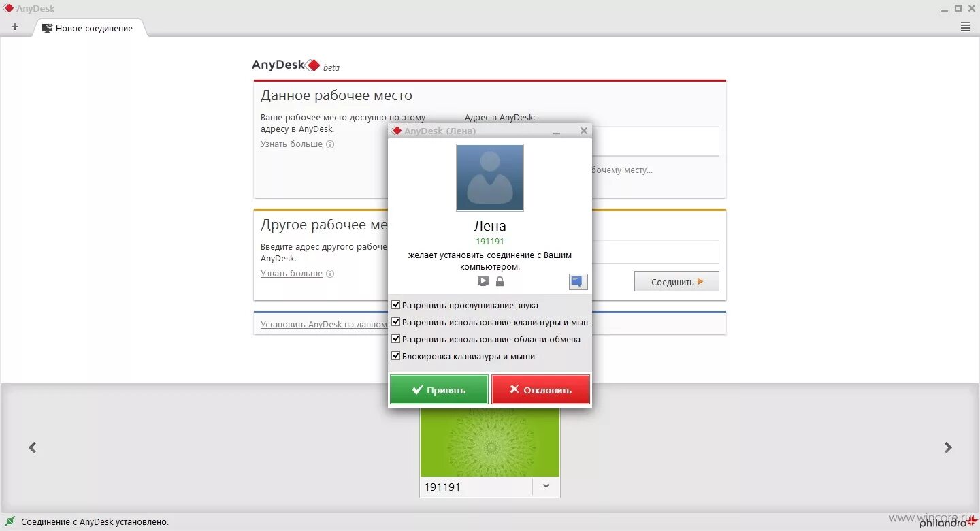Image resolution: width=980 pixels, height=531 pixels.
Task: Click the connection status icon in status bar
Action: coord(10,521)
